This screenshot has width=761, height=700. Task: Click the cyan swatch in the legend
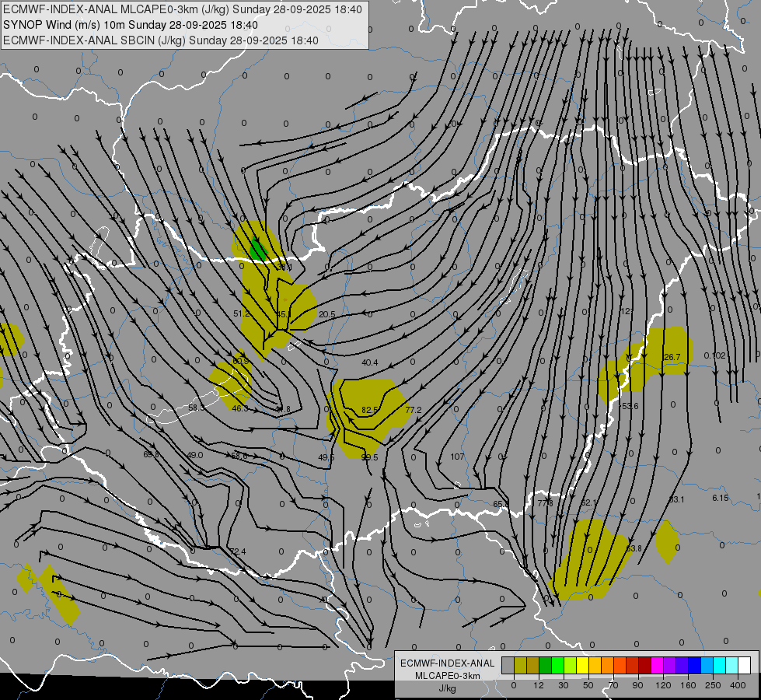pyautogui.click(x=719, y=666)
